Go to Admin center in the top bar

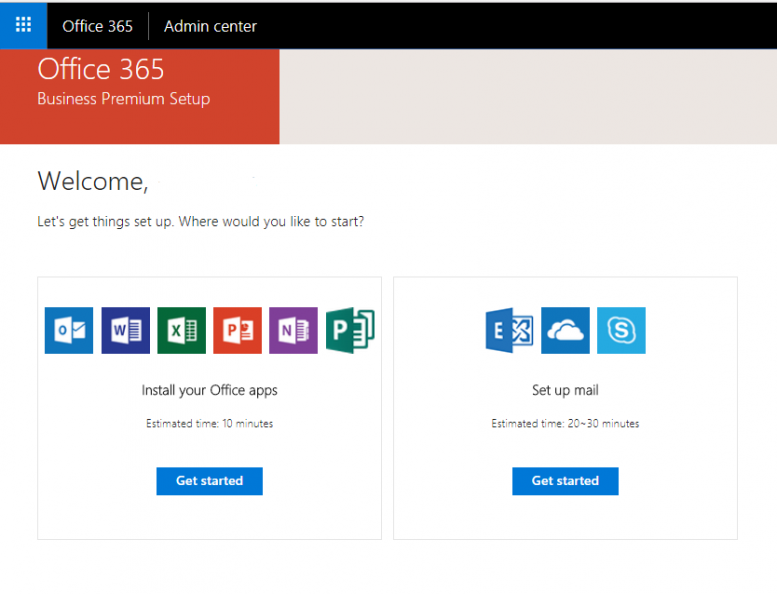click(x=211, y=26)
